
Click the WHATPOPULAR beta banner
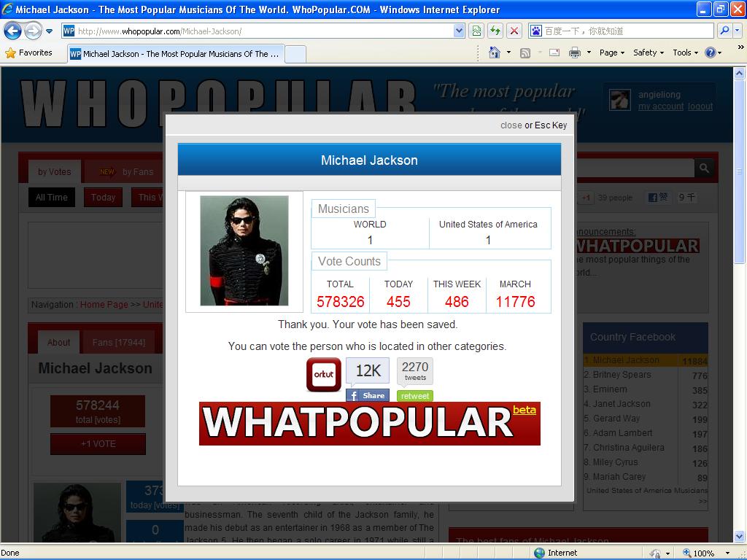pos(369,423)
